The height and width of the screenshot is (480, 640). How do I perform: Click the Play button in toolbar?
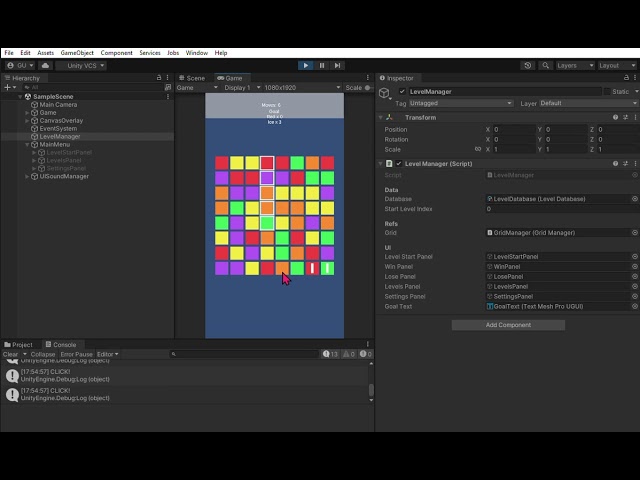click(x=305, y=65)
